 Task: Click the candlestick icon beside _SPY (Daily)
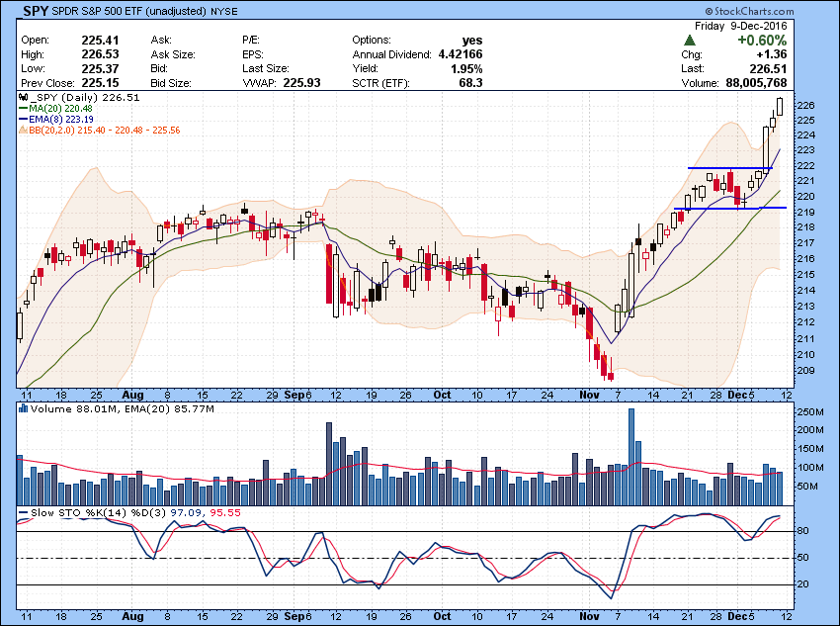[23, 98]
